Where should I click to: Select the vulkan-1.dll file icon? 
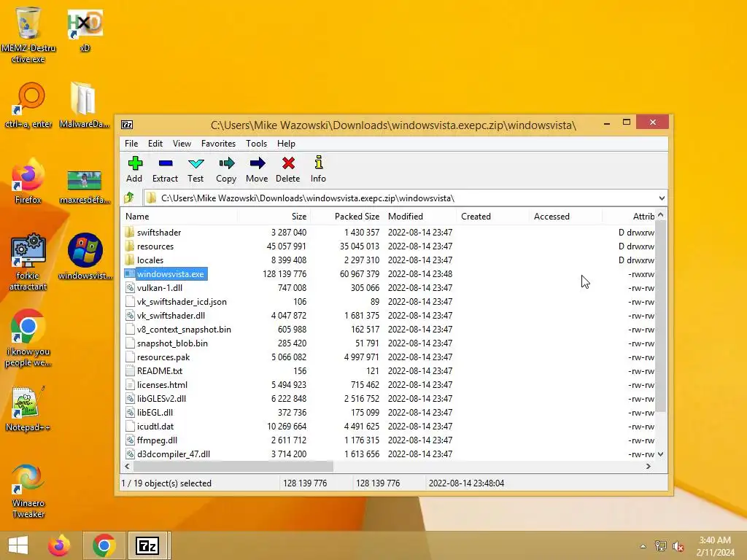click(130, 287)
